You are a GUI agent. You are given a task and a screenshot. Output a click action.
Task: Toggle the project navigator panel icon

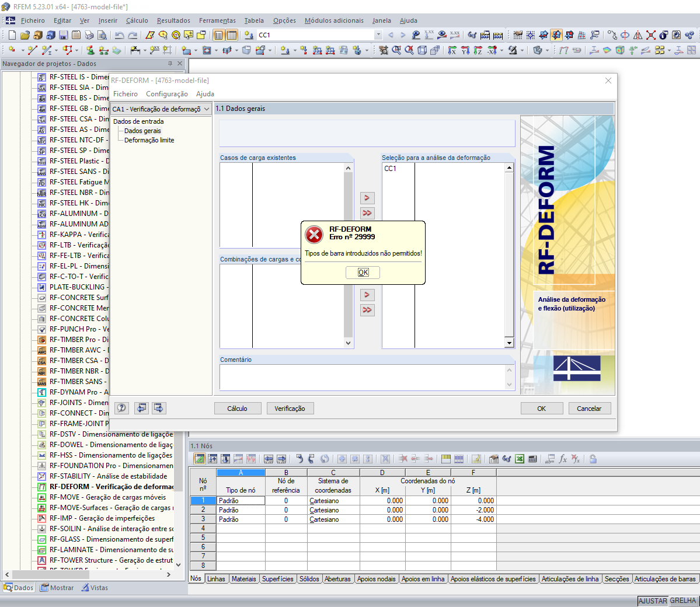(x=218, y=35)
